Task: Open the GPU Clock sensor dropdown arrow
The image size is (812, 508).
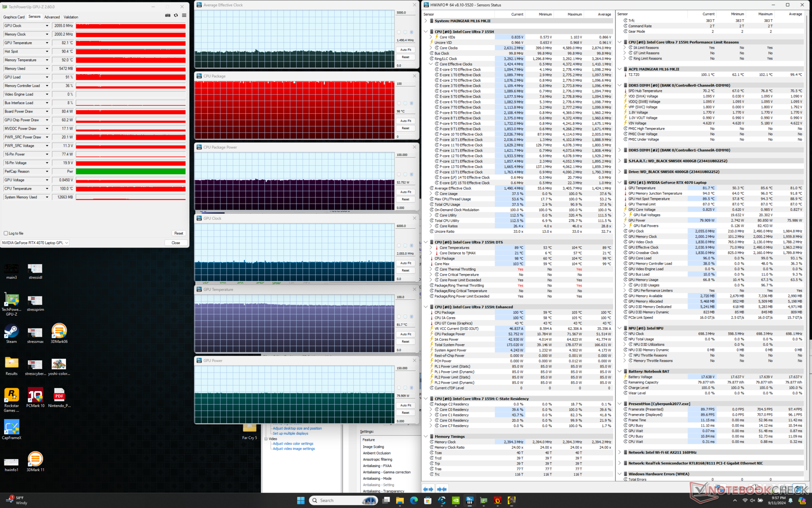Action: 47,26
